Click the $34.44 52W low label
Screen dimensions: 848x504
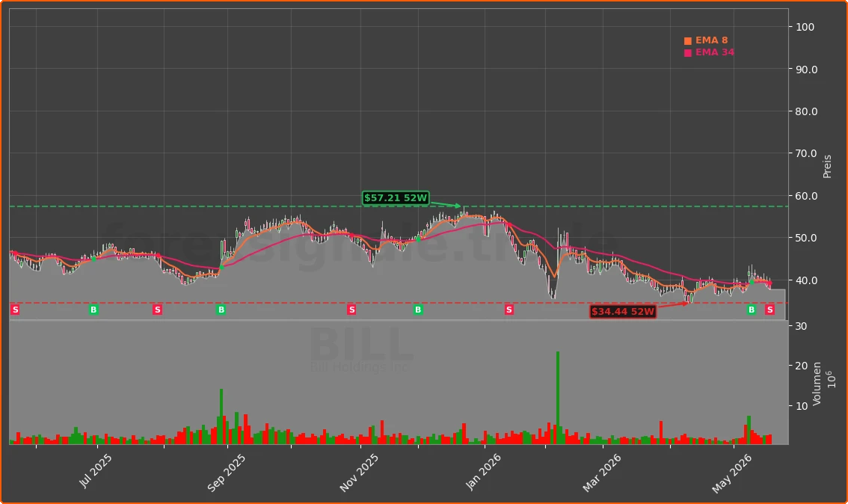[x=623, y=312]
